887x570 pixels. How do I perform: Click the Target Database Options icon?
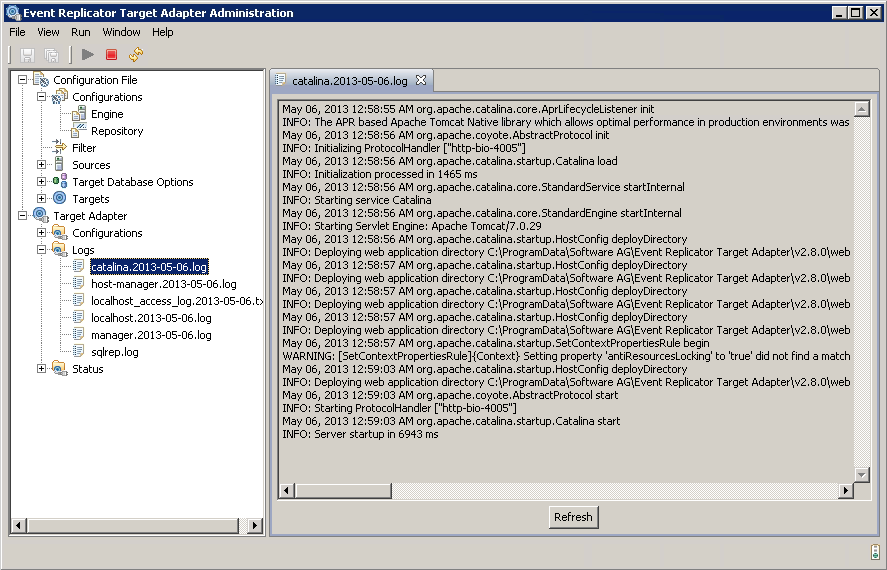click(x=60, y=182)
